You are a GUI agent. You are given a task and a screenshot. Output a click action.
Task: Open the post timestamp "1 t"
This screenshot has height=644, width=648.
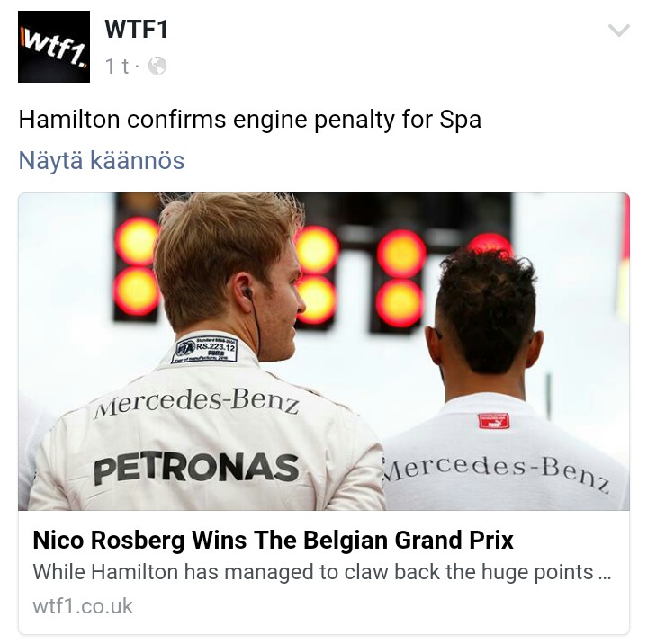click(117, 66)
